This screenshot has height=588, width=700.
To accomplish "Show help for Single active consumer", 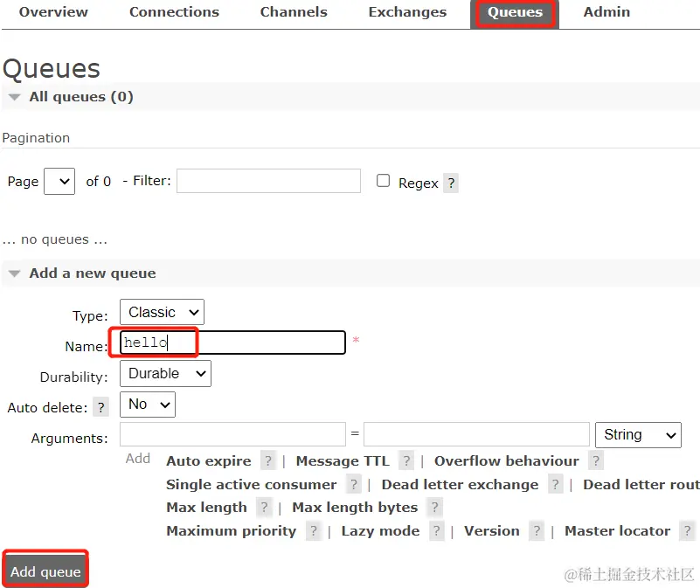I will pos(353,484).
